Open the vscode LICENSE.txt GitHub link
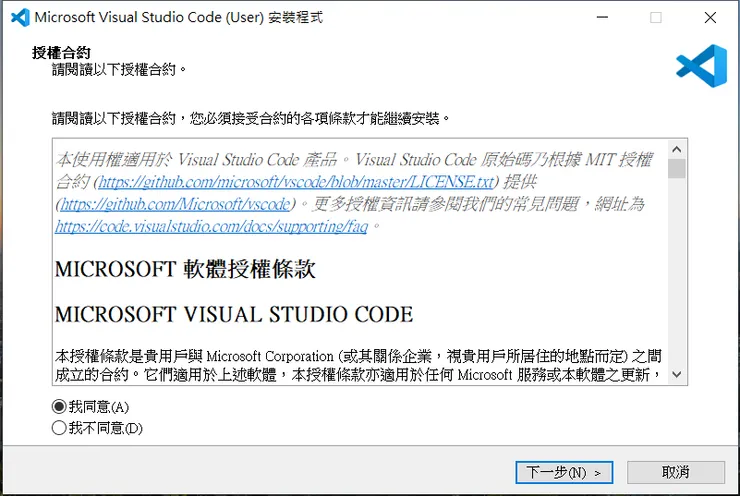Viewport: 740px width, 496px height. click(296, 182)
